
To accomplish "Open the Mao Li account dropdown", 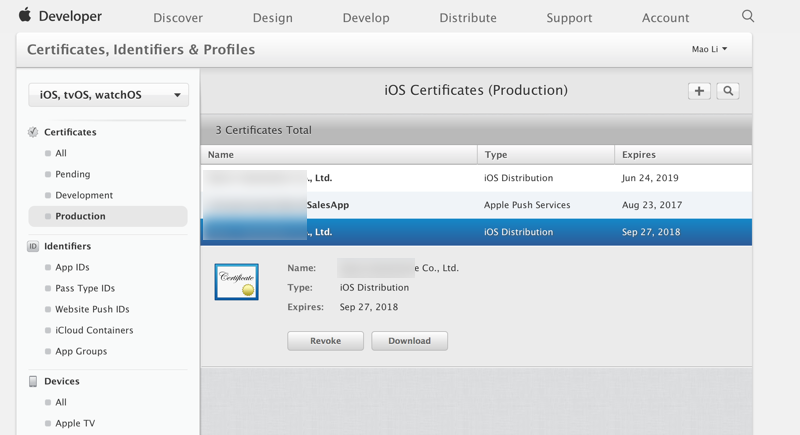I will 709,49.
